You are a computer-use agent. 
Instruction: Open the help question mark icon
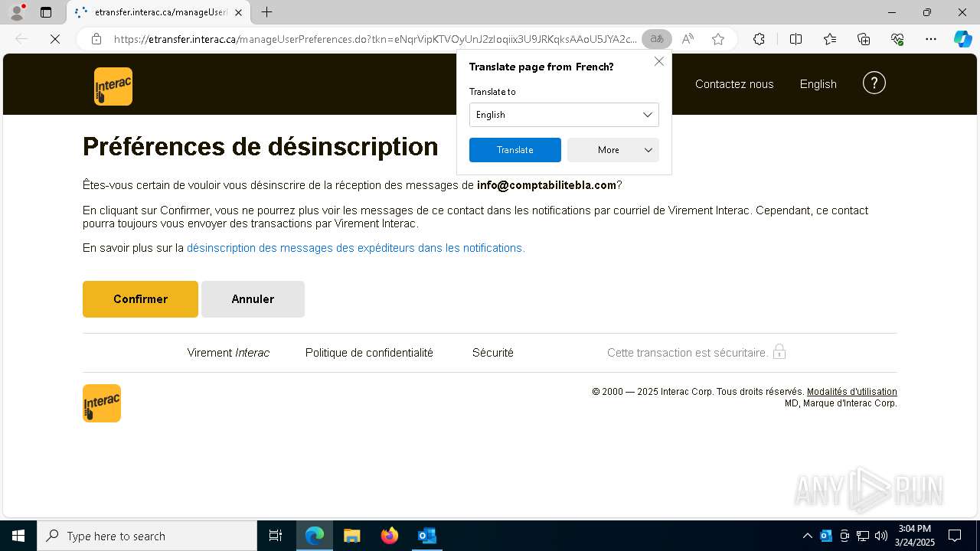(x=874, y=83)
